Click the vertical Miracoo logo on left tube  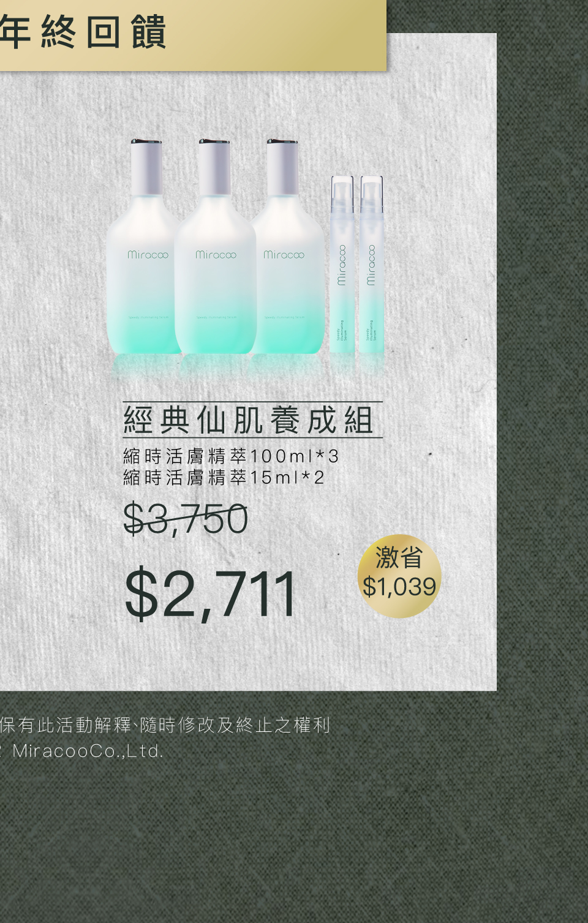pos(342,265)
